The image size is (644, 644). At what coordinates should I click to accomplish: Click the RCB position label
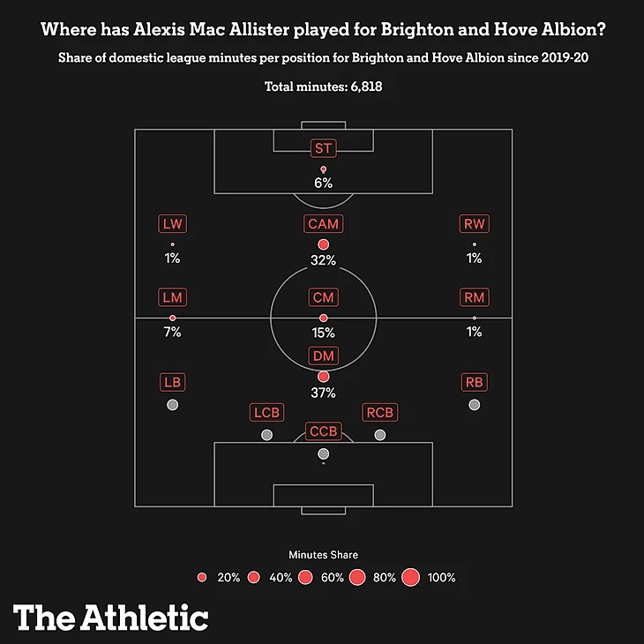pyautogui.click(x=379, y=413)
